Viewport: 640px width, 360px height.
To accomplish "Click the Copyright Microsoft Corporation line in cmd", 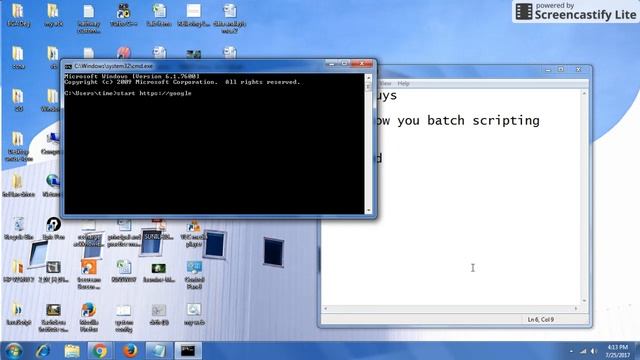I will tap(182, 82).
